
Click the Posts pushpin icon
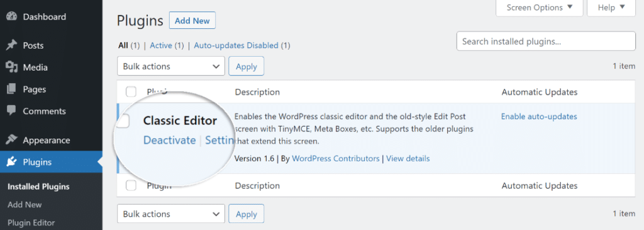point(11,45)
